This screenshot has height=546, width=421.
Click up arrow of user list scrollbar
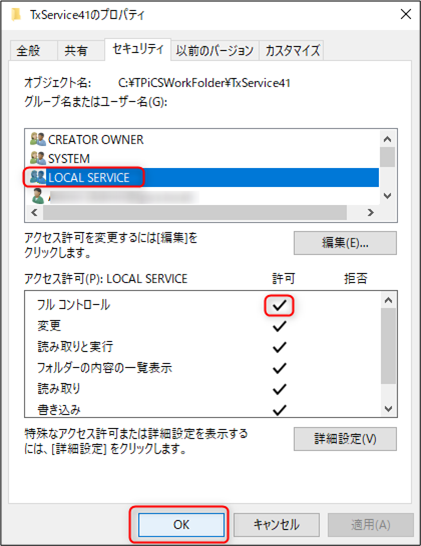(x=387, y=139)
